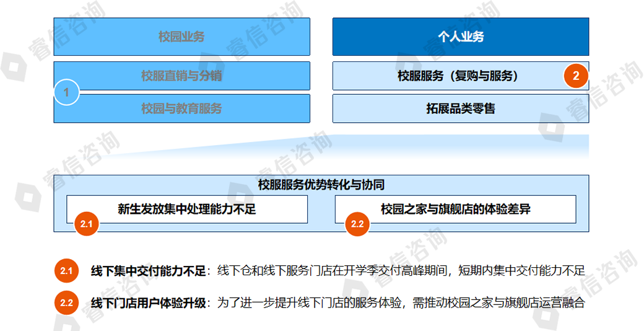Click the 校服服务优势转化与协同 section title
The height and width of the screenshot is (331, 644).
point(321,185)
